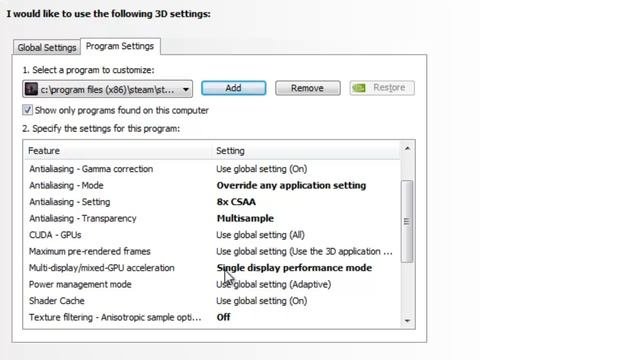Image resolution: width=640 pixels, height=360 pixels.
Task: Open Single display performance mode value
Action: (x=294, y=268)
